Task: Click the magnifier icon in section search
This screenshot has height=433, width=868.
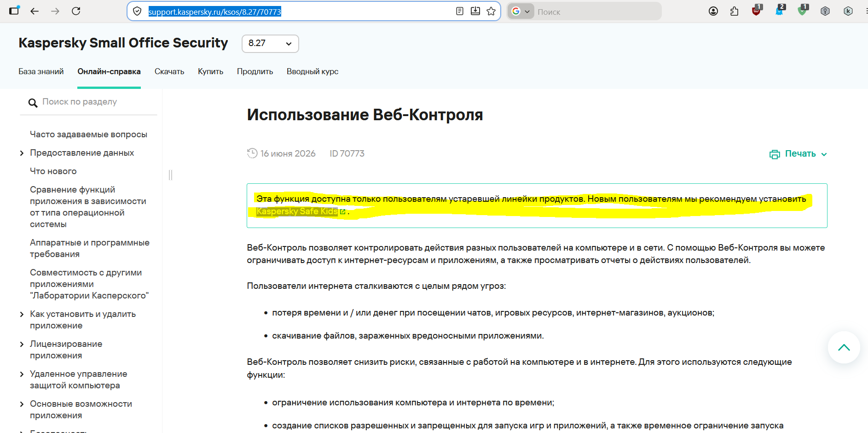Action: [33, 103]
